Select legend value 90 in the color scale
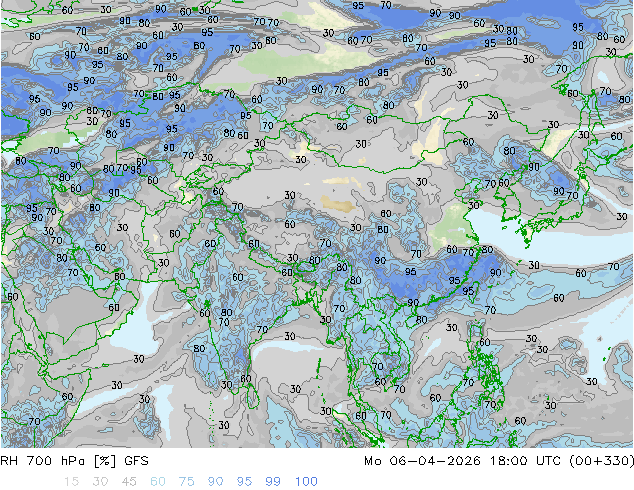The image size is (634, 490). pos(216,482)
